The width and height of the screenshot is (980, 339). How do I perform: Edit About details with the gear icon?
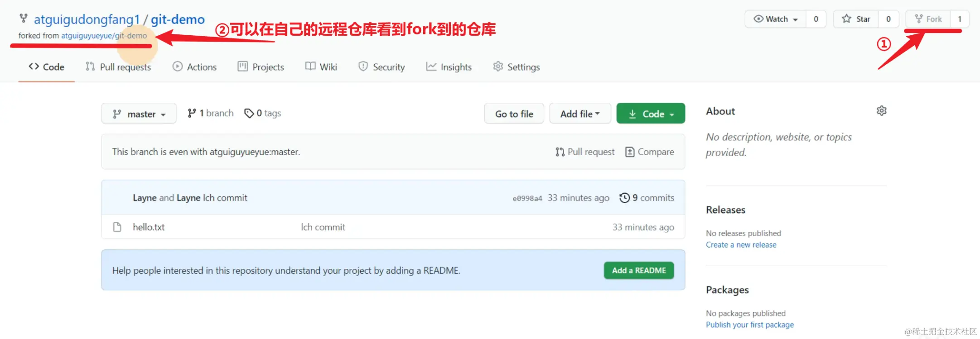click(882, 111)
